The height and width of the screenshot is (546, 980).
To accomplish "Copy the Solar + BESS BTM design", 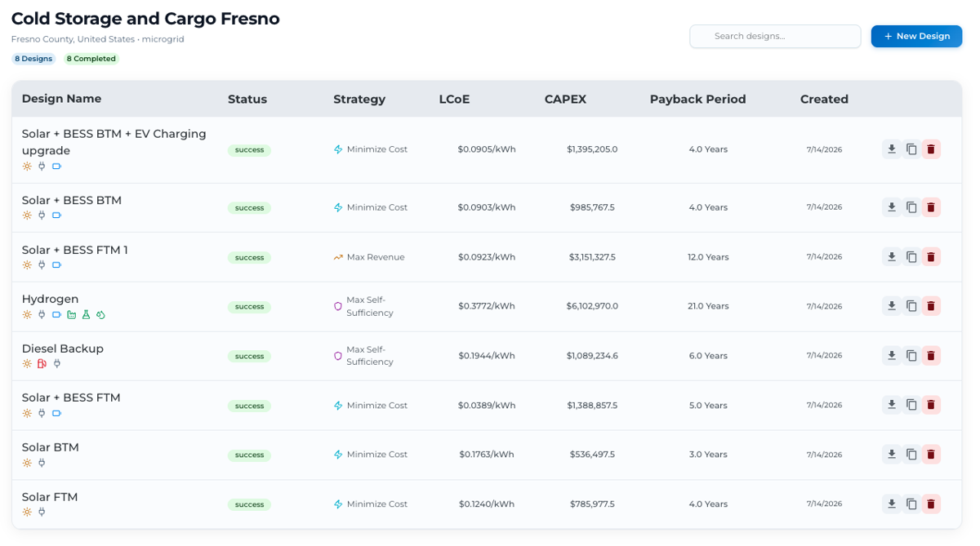I will (911, 207).
